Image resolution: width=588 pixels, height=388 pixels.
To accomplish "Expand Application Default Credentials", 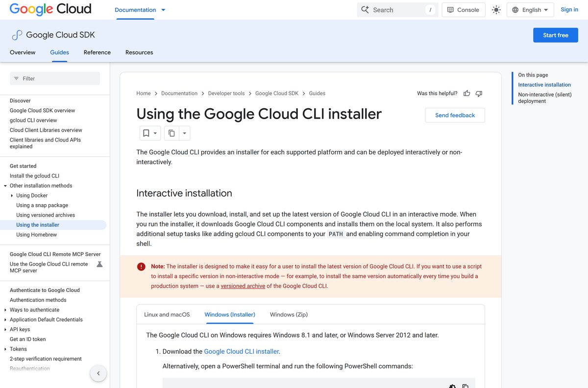I will [5, 320].
